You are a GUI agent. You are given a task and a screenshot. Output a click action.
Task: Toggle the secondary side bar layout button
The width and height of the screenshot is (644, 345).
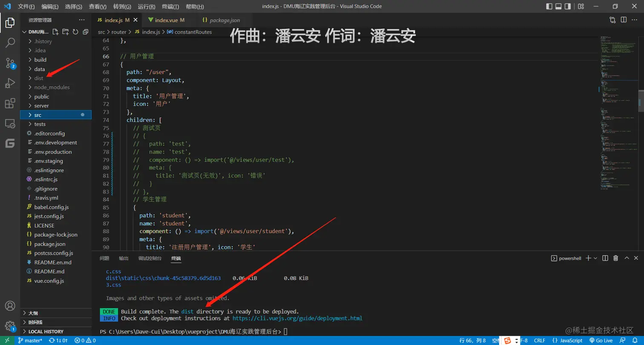click(x=568, y=6)
